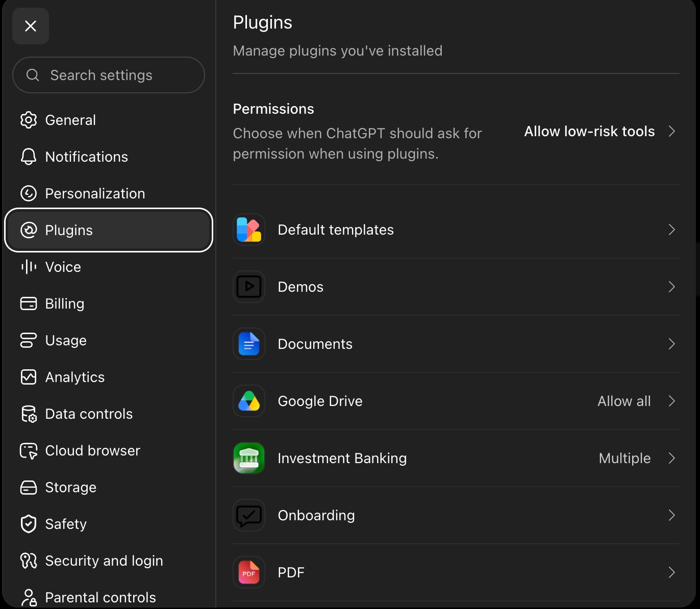
Task: Open Cloud browser settings
Action: click(109, 450)
